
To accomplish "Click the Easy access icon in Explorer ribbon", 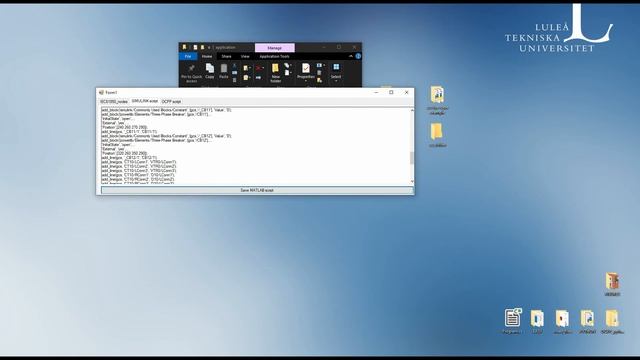I will click(x=287, y=73).
